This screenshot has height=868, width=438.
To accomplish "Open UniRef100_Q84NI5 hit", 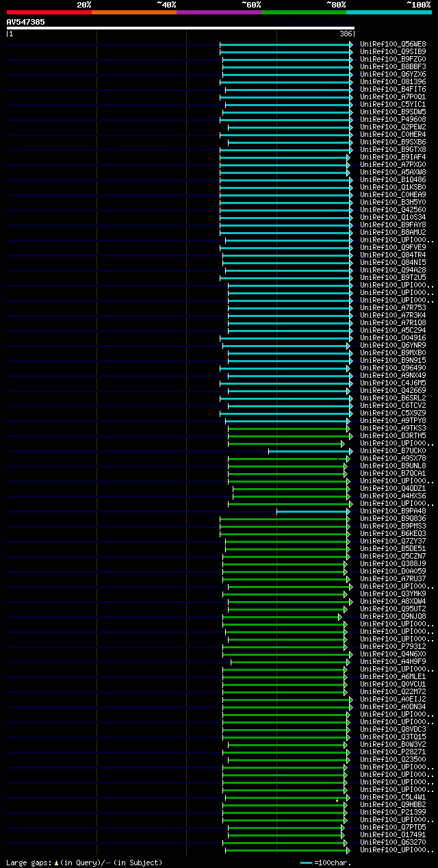I will pyautogui.click(x=394, y=262).
